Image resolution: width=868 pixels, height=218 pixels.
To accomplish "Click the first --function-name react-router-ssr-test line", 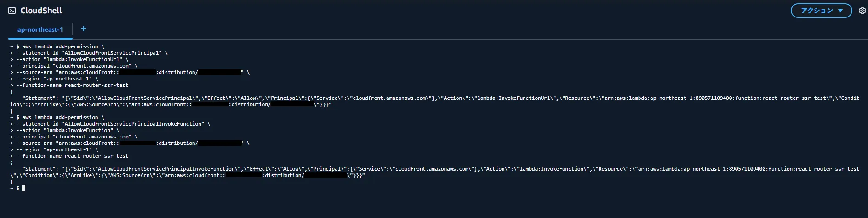I will 72,85.
